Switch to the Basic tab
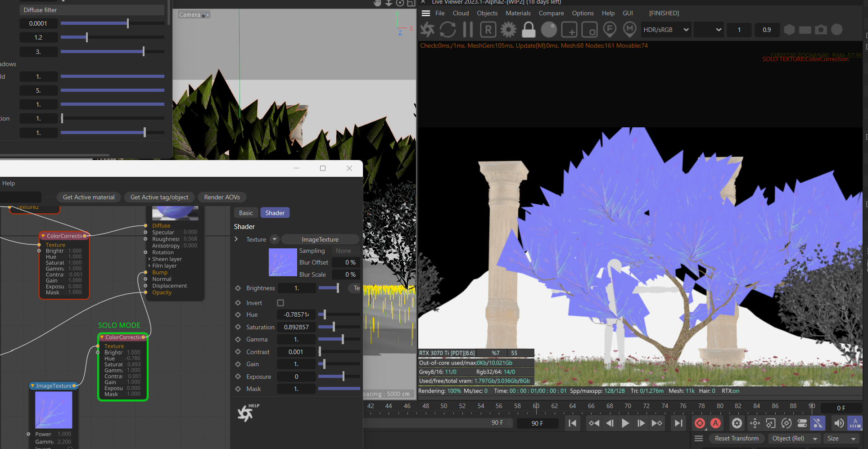 (x=246, y=213)
